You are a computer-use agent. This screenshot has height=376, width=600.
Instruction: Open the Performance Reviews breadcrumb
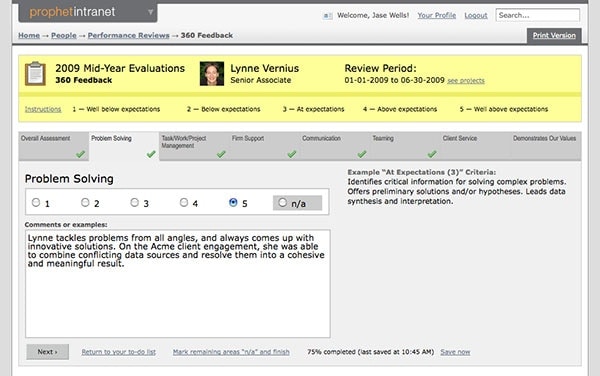click(x=129, y=35)
